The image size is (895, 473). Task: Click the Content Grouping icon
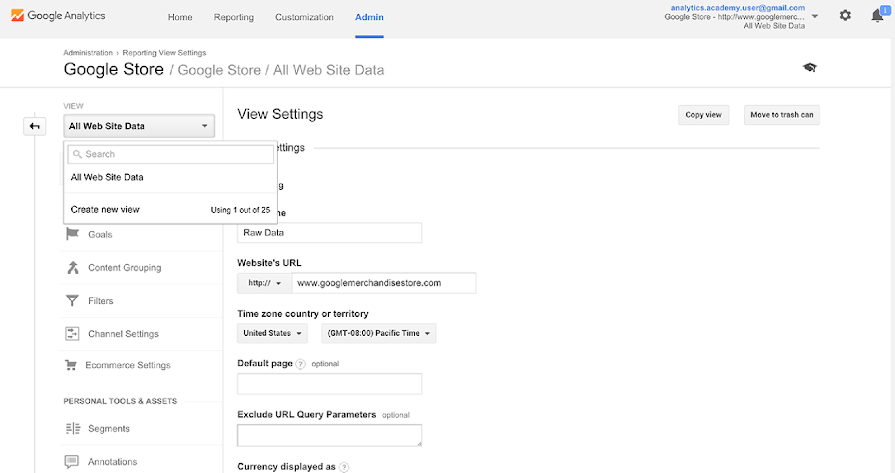pos(72,267)
